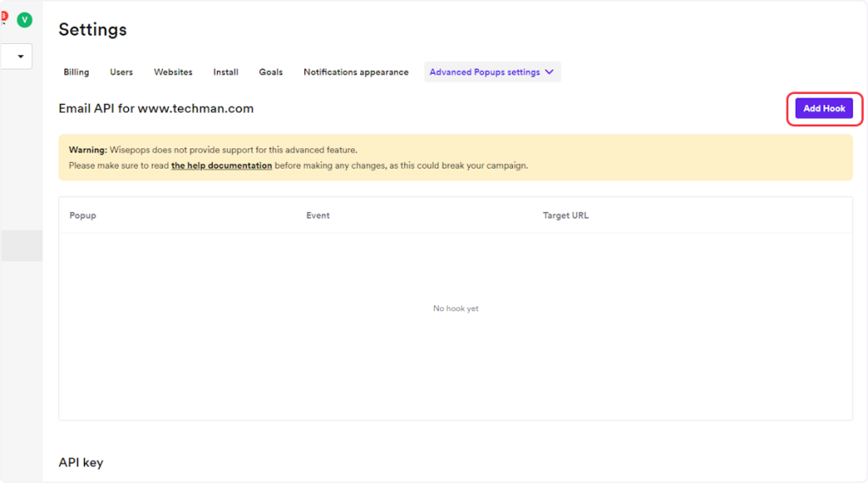Click the API key section heading
This screenshot has width=868, height=483.
coord(81,463)
